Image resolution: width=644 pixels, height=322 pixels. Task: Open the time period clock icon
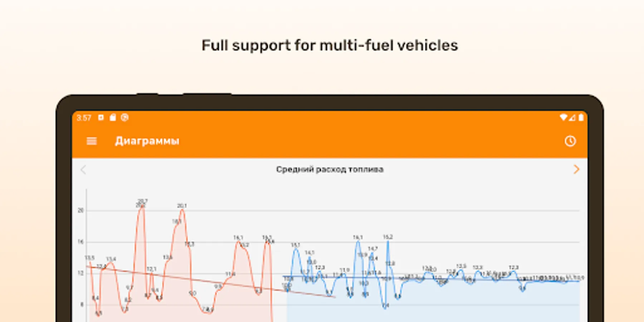click(570, 141)
